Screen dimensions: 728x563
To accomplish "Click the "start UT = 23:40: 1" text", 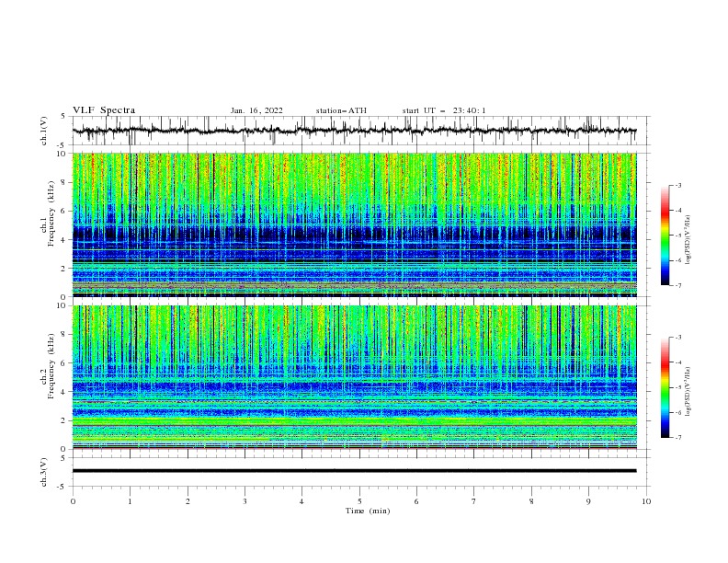I will coord(444,110).
